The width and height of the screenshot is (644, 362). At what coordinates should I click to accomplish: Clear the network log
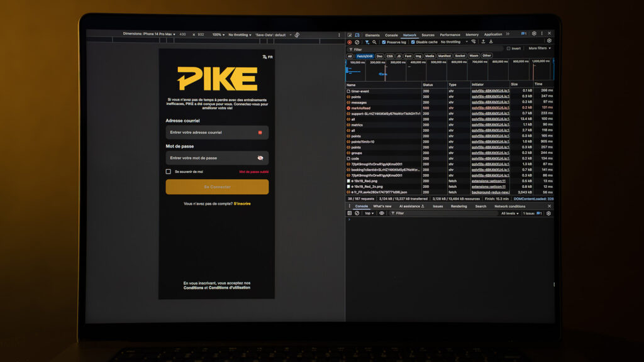click(x=357, y=42)
